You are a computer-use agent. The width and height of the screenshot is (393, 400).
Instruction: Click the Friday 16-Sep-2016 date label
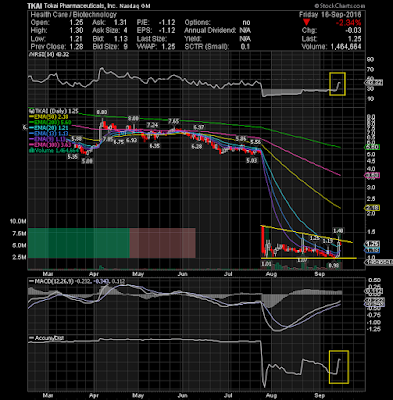coord(330,15)
